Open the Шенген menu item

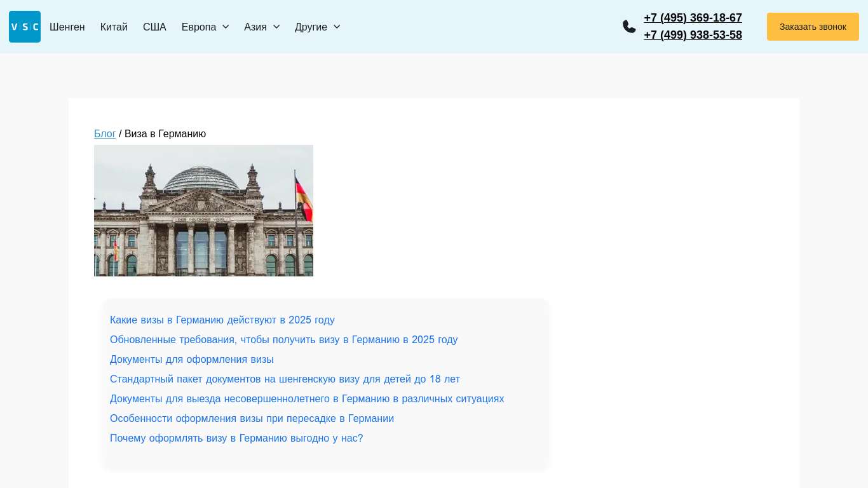click(x=67, y=27)
